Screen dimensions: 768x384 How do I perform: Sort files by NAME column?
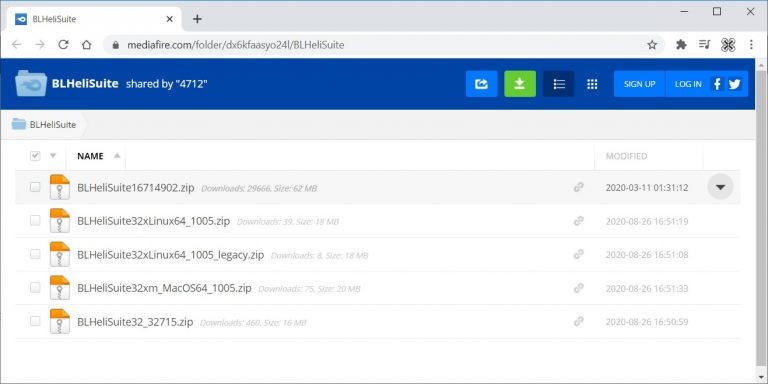tap(90, 156)
